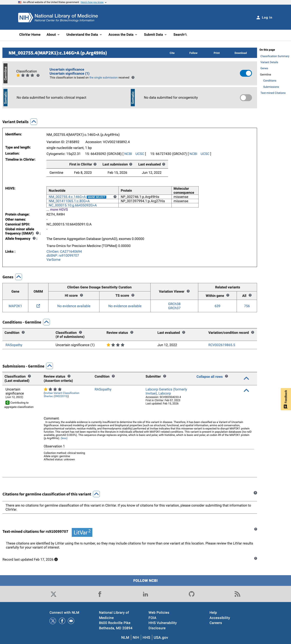
Task: Open Invitae Variant Classification Sherloc criteria link
Action: pyautogui.click(x=62, y=395)
